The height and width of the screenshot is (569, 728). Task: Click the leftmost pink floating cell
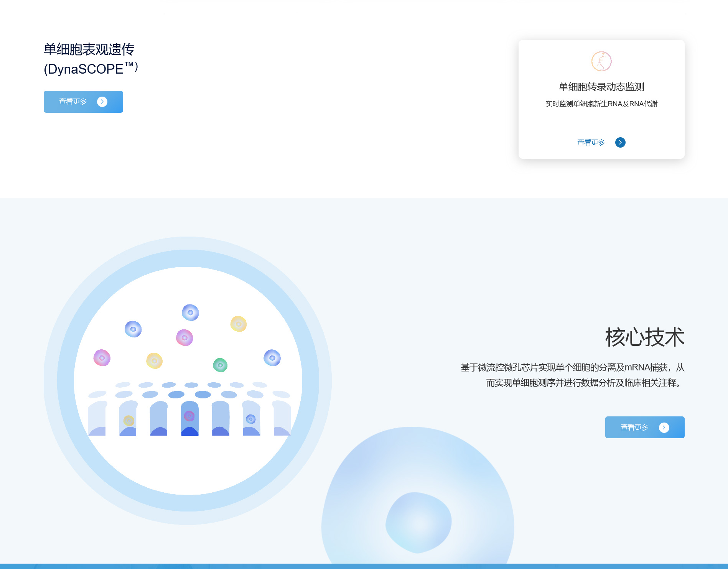click(x=102, y=358)
